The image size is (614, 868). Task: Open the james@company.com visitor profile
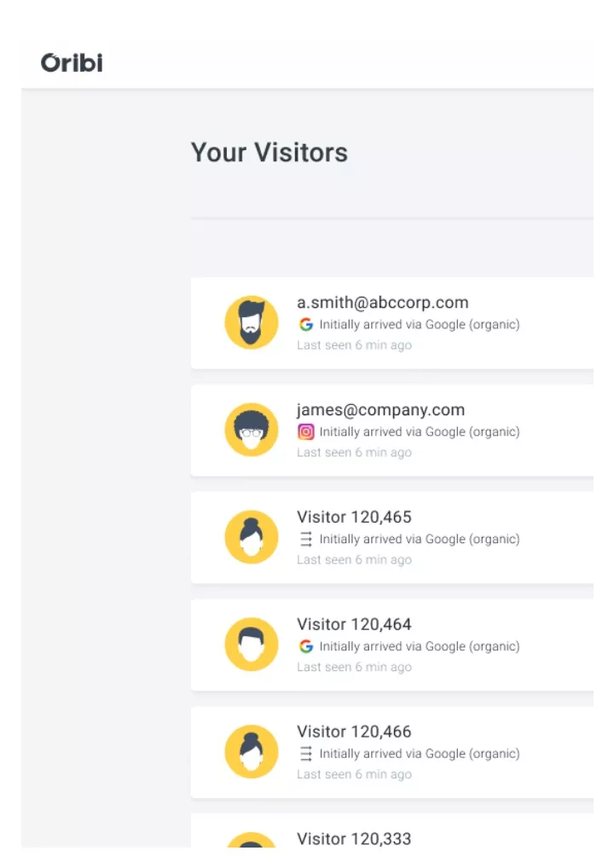click(381, 409)
